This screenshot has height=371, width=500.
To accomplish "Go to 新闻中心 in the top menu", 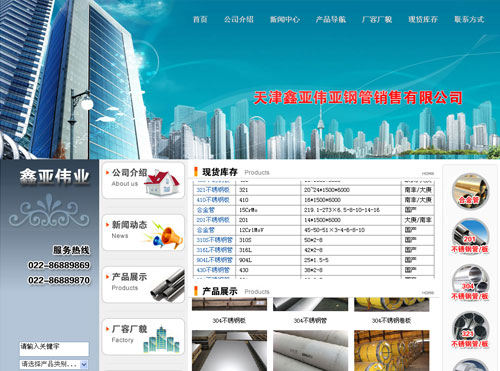I will coord(285,19).
